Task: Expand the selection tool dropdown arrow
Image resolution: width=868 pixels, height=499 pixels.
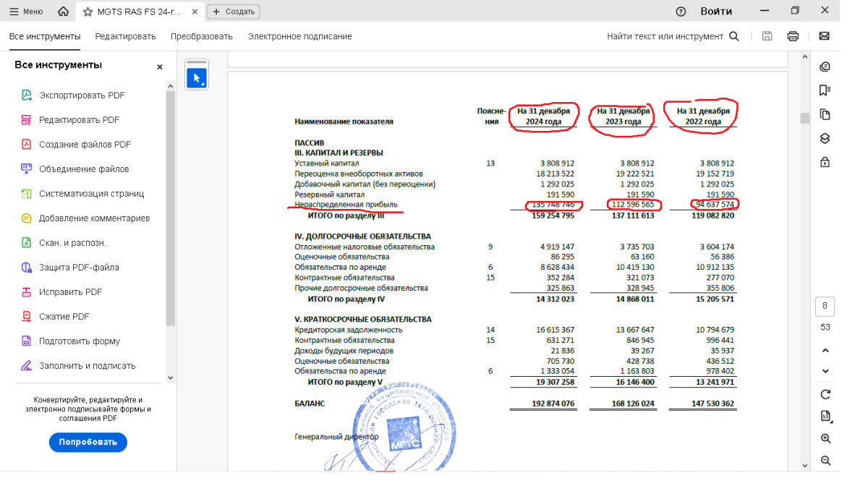Action: pyautogui.click(x=203, y=85)
